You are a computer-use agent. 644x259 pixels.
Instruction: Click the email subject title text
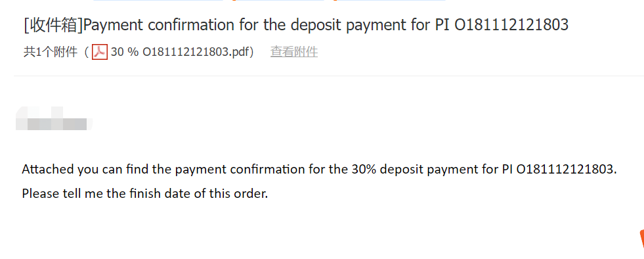pyautogui.click(x=296, y=25)
